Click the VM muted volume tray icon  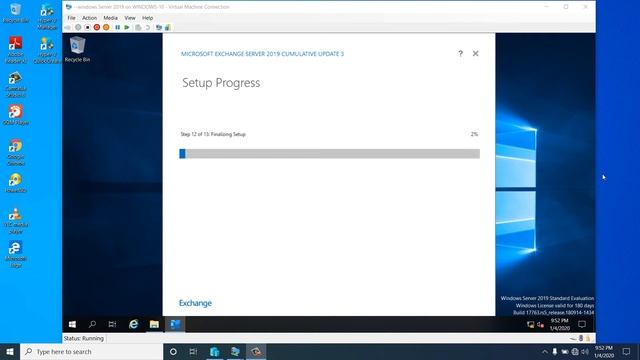coord(540,324)
